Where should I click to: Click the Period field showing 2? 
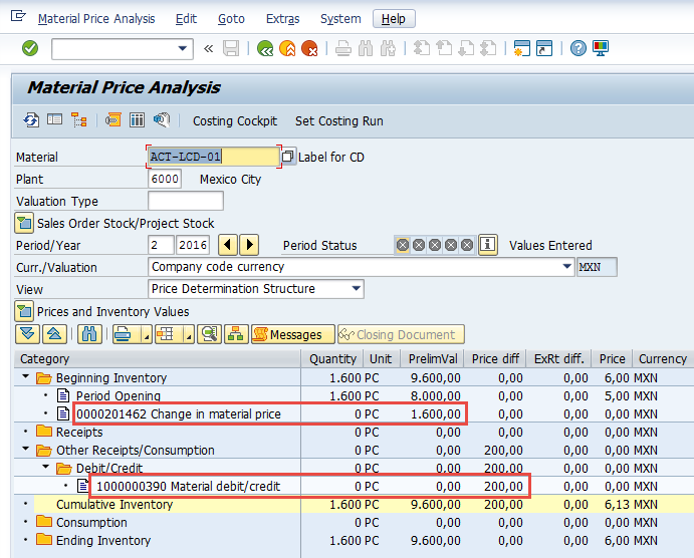coord(161,245)
